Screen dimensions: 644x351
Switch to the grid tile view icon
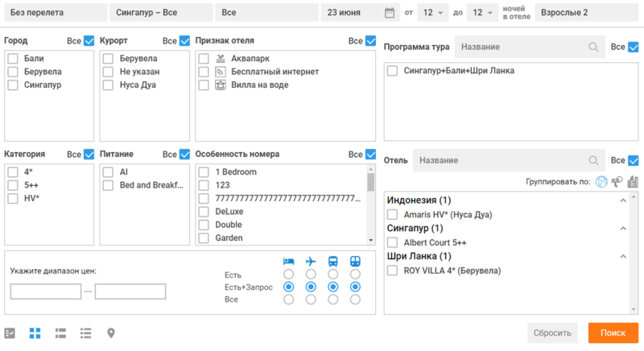(x=35, y=332)
